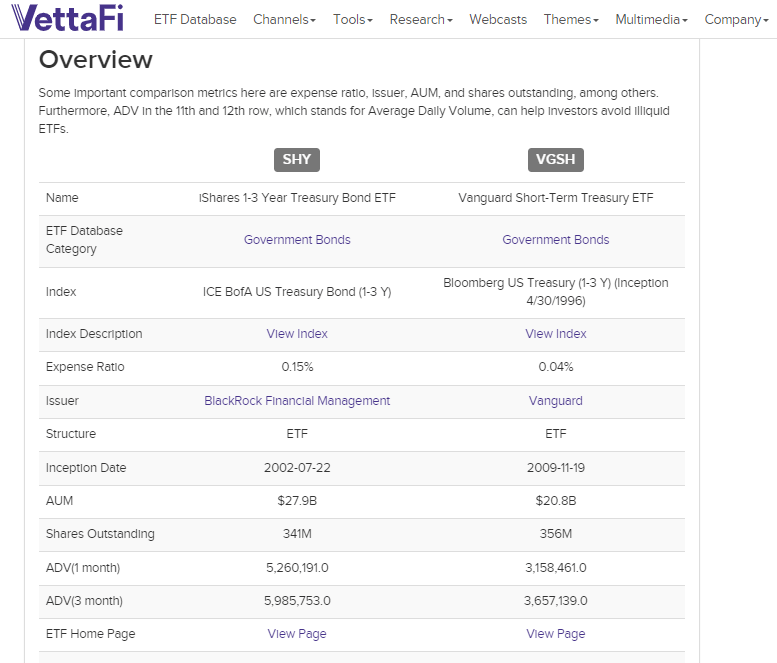The height and width of the screenshot is (663, 777).
Task: Expand the Themes dropdown menu
Action: click(x=571, y=20)
